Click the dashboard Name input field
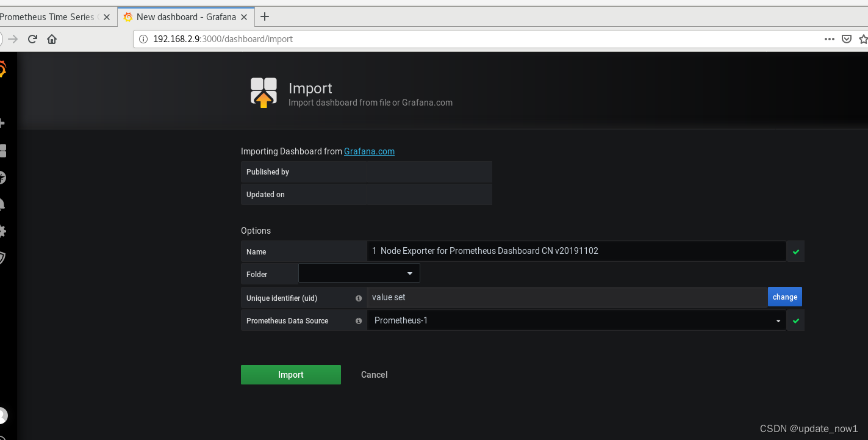This screenshot has height=440, width=868. click(x=576, y=251)
